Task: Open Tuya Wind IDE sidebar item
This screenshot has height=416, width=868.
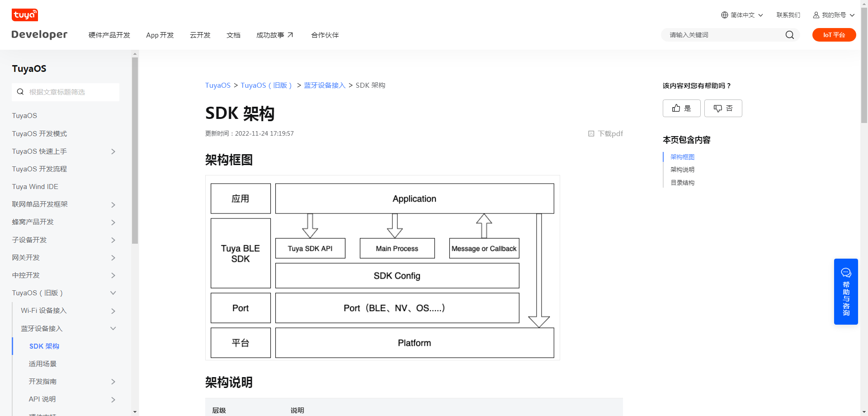Action: [35, 187]
